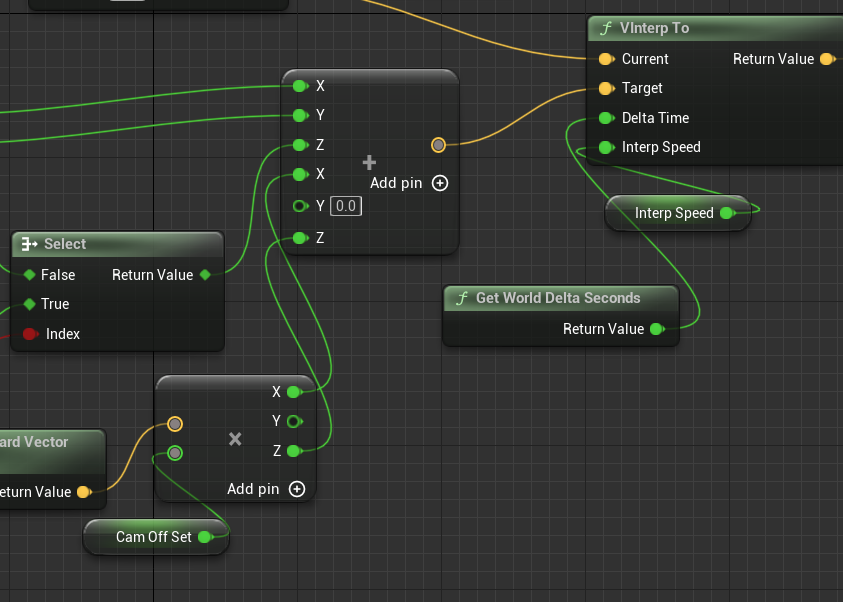Click the Cam Off Set variable output pin

[205, 537]
